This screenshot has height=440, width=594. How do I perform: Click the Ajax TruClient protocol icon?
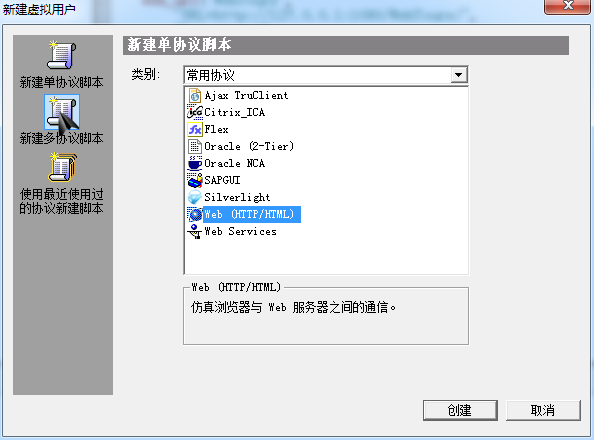pyautogui.click(x=195, y=96)
